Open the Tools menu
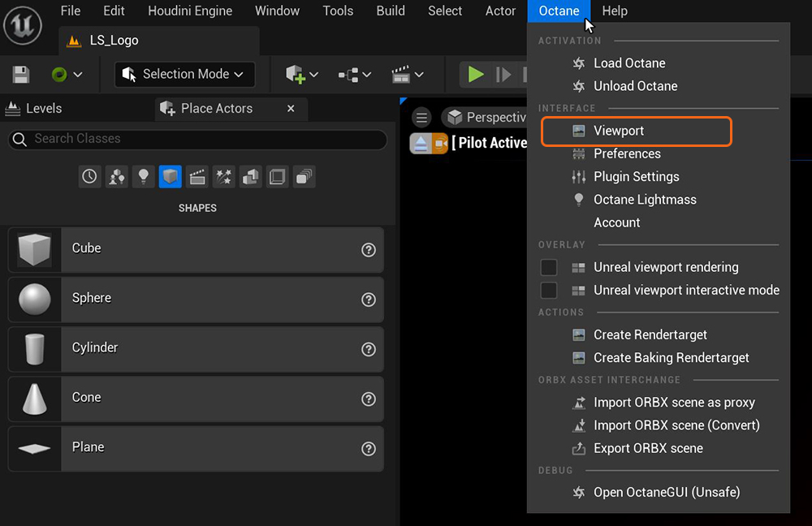 click(x=338, y=11)
